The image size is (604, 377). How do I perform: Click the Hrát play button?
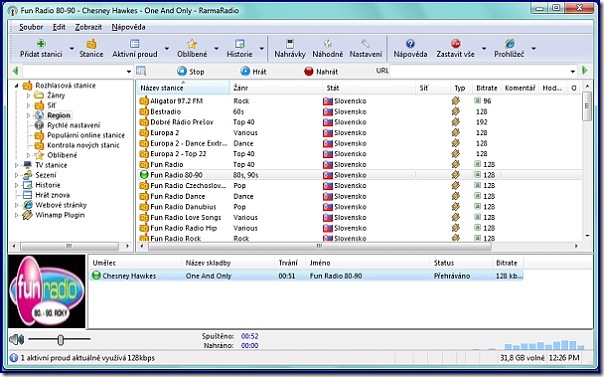[253, 71]
